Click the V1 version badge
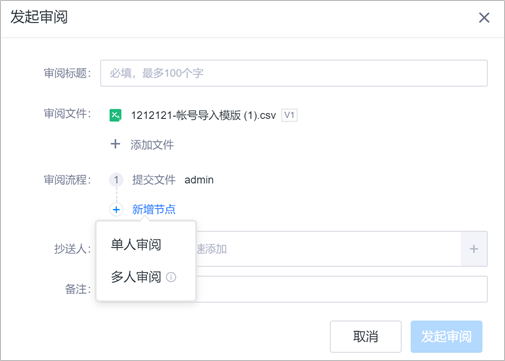The image size is (505, 361). pos(289,115)
